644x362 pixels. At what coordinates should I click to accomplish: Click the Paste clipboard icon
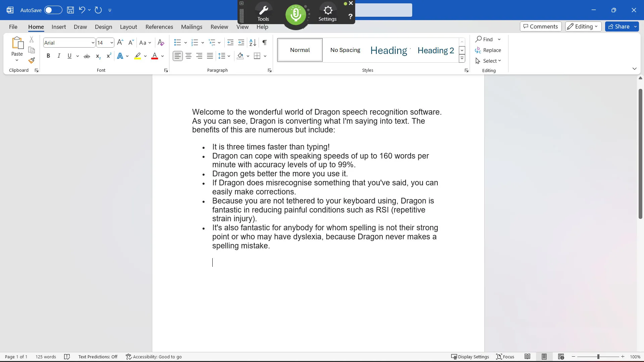[x=17, y=44]
